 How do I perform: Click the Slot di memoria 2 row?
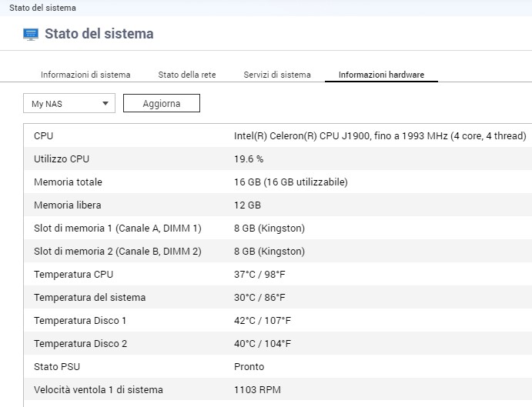277,251
